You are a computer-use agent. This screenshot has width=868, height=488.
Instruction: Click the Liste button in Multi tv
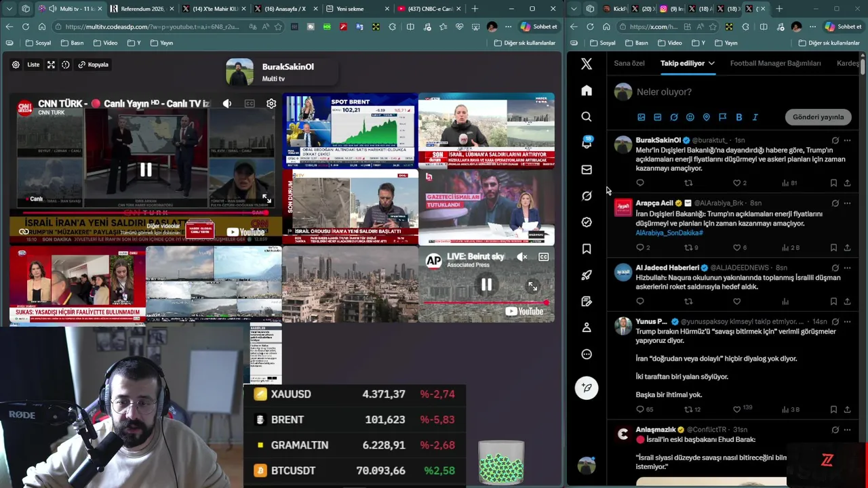33,64
